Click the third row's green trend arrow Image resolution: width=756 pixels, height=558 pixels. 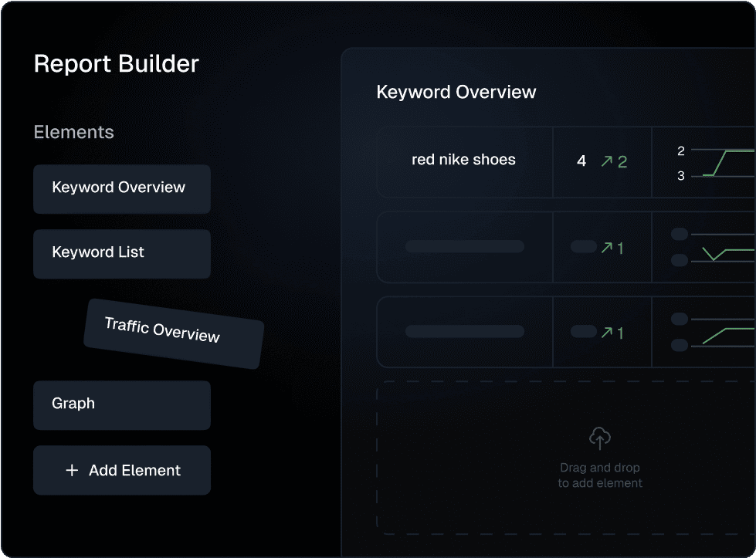click(x=607, y=333)
